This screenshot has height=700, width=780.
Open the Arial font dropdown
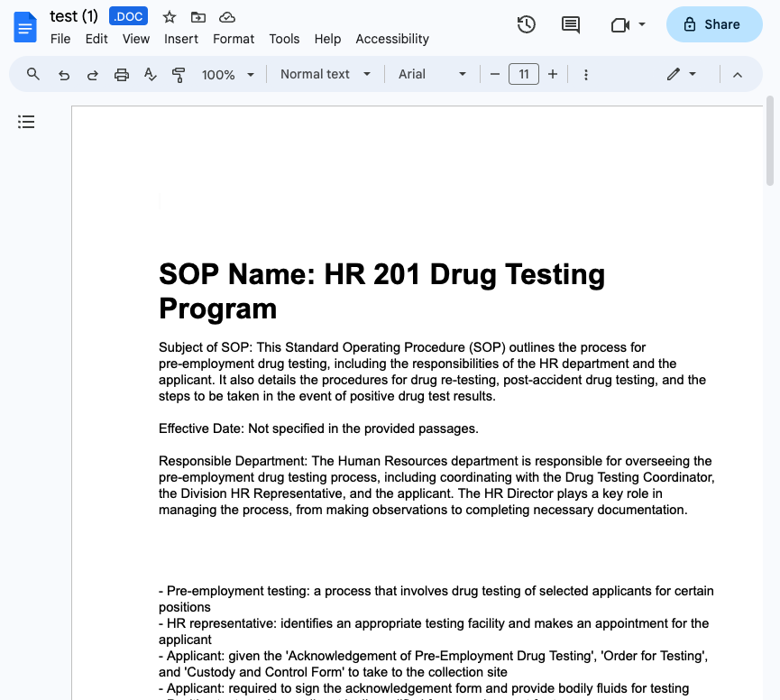point(432,74)
